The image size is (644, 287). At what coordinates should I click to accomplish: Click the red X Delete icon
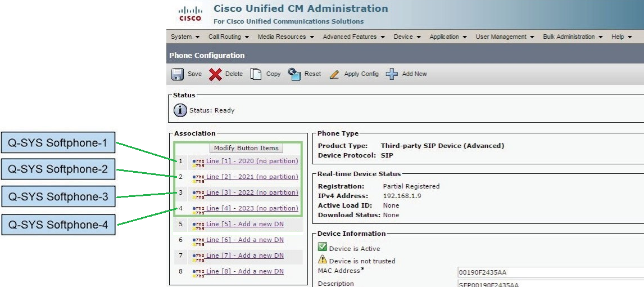point(215,74)
